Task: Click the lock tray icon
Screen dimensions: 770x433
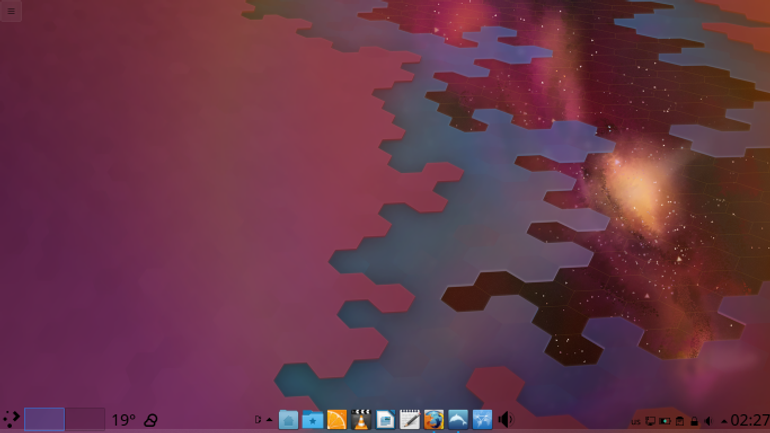Action: point(694,421)
